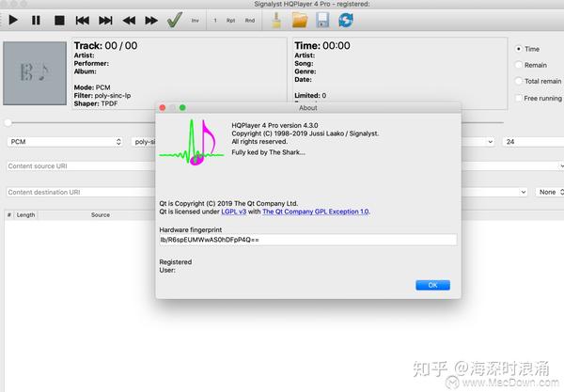Screen dimensions: 564x392
Task: Toggle the Inv toolbar button
Action: click(x=195, y=21)
